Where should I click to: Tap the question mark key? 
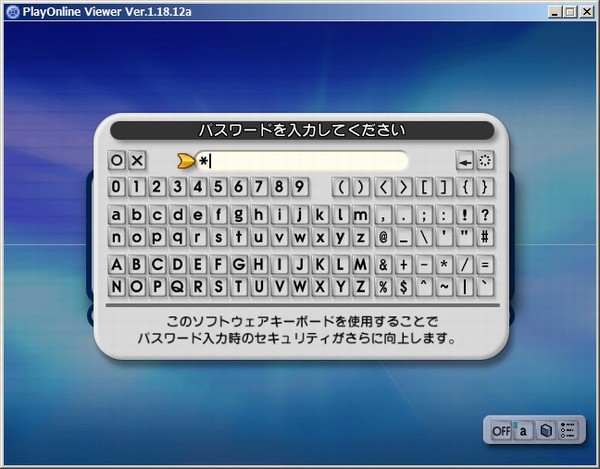click(485, 215)
